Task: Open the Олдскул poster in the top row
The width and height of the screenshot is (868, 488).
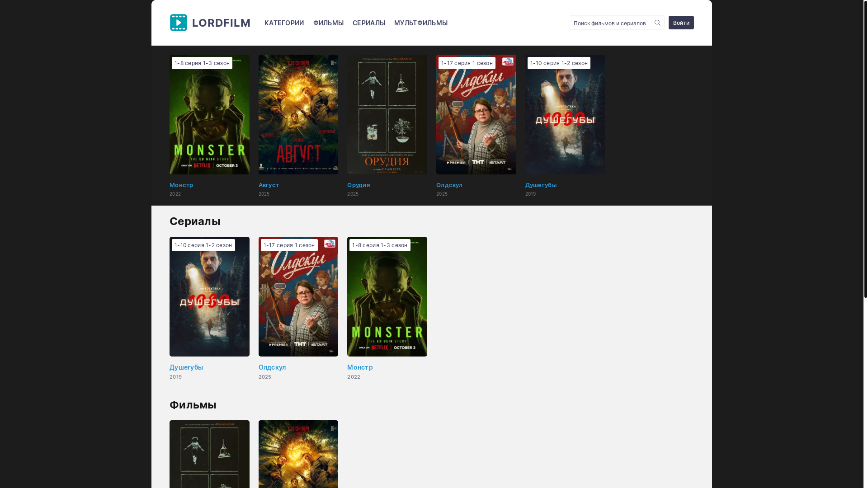Action: (476, 114)
